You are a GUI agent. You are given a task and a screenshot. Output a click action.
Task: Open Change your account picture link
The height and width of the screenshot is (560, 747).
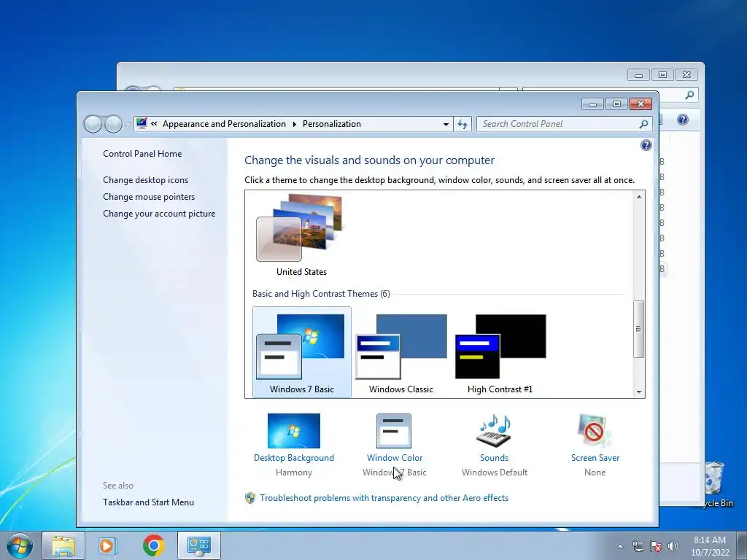159,214
